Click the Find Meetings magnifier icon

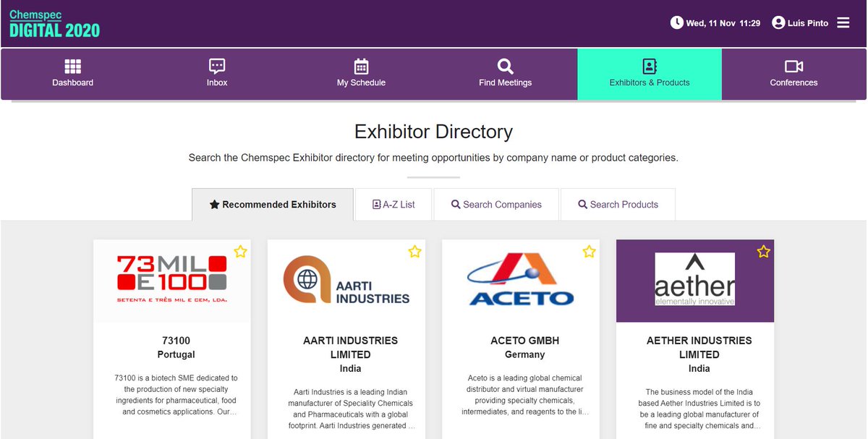click(506, 67)
